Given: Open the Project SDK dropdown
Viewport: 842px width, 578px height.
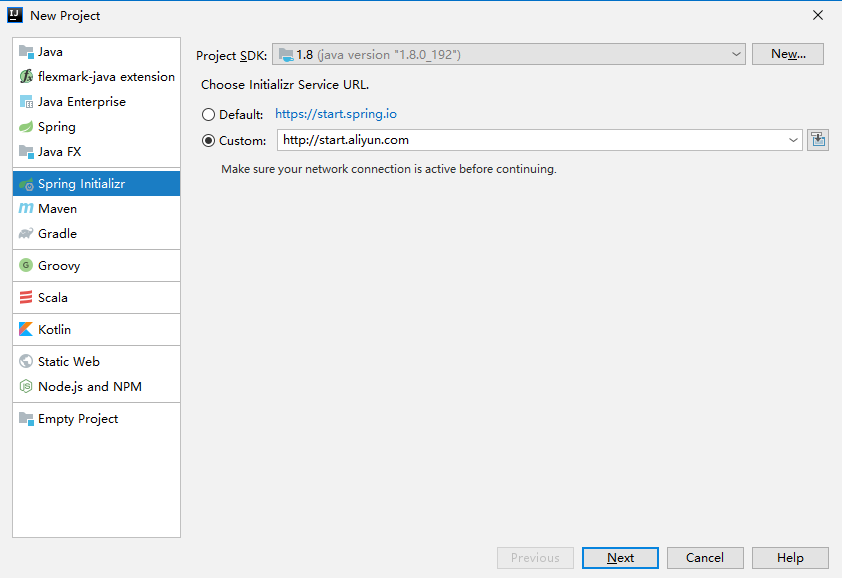Looking at the screenshot, I should pyautogui.click(x=509, y=54).
